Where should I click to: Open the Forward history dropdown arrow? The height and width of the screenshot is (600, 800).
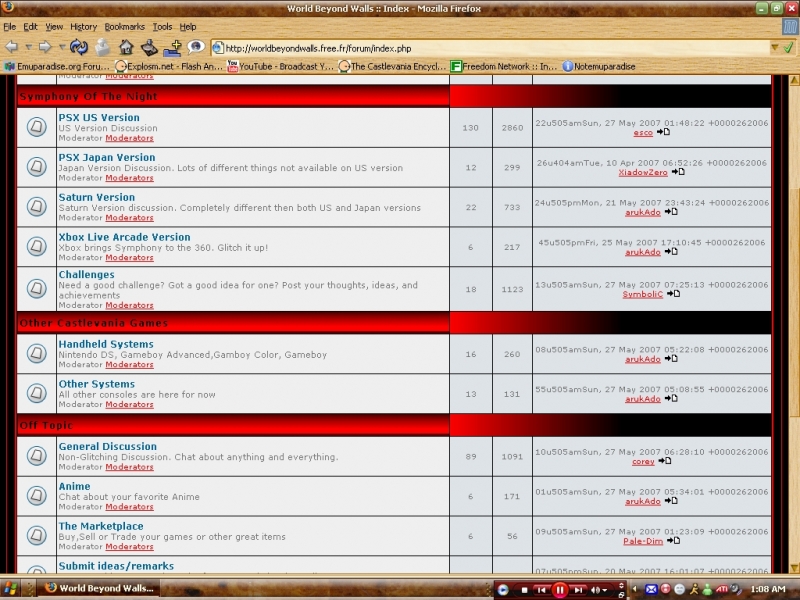click(62, 47)
